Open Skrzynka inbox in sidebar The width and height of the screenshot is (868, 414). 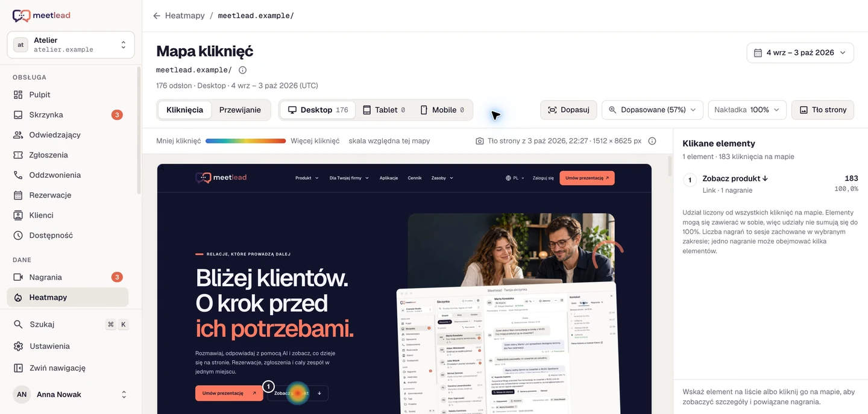pos(68,114)
